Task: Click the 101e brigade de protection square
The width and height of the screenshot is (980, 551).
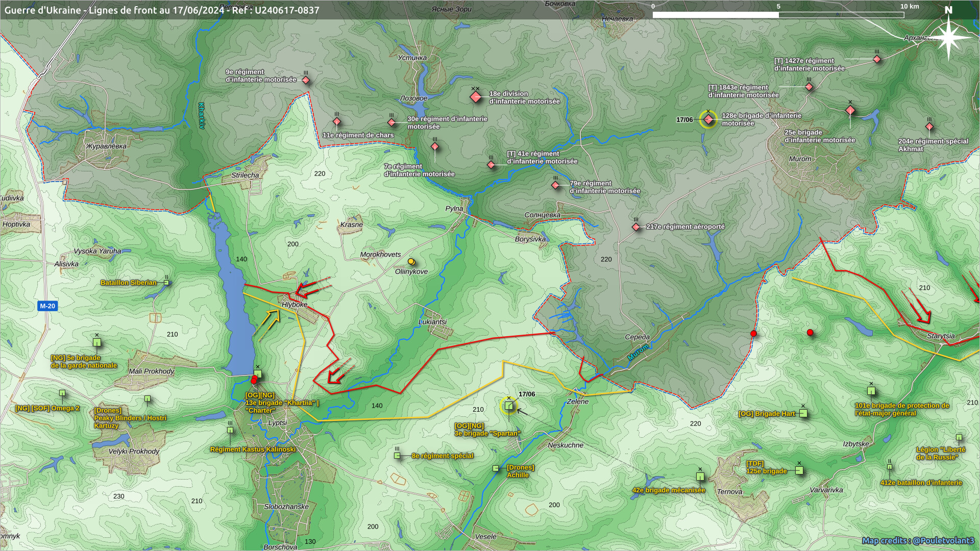Action: click(871, 391)
